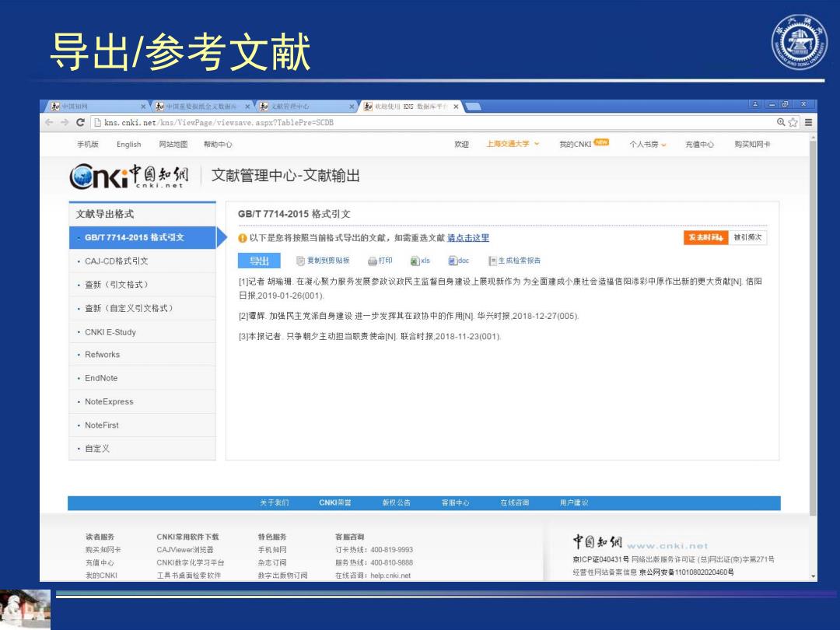The width and height of the screenshot is (840, 630).
Task: Open 我的CNKI in the top navigation
Action: (x=576, y=144)
